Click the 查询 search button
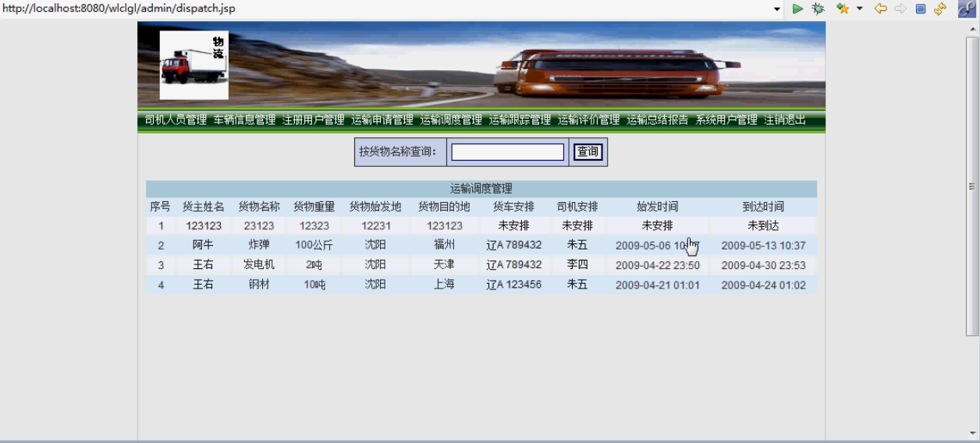980x443 pixels. click(x=588, y=152)
